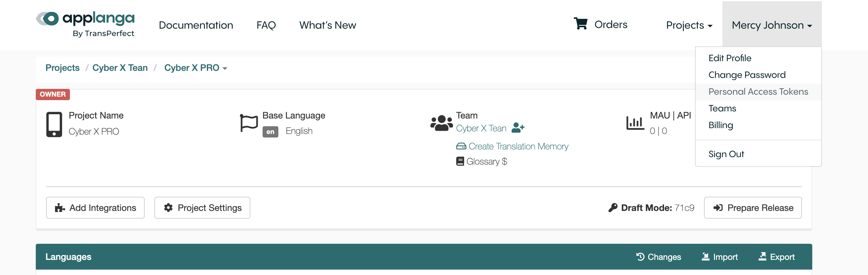Click the Orders shopping cart icon

click(x=580, y=24)
